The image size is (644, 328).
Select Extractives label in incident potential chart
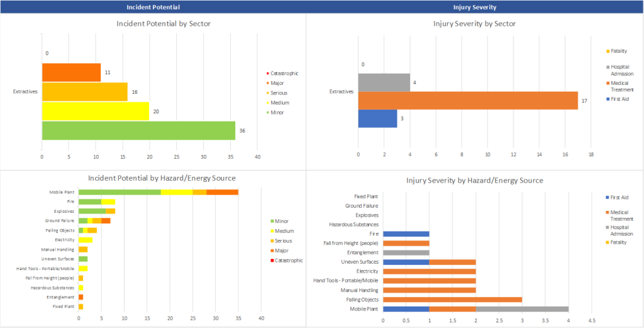click(x=25, y=92)
